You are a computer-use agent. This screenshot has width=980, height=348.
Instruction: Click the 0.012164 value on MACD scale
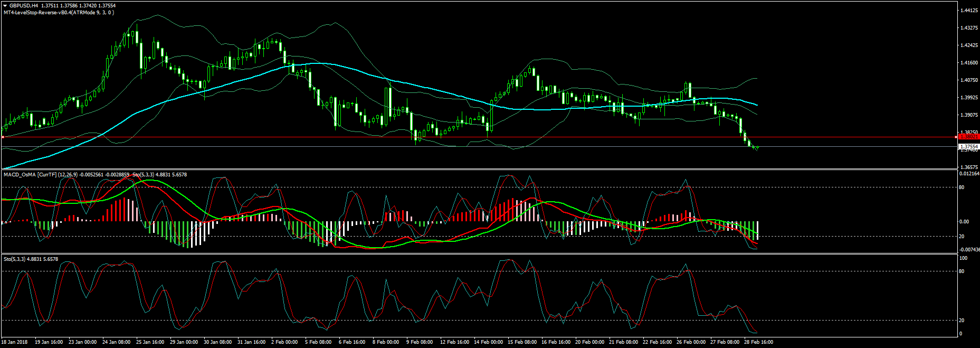click(x=969, y=174)
